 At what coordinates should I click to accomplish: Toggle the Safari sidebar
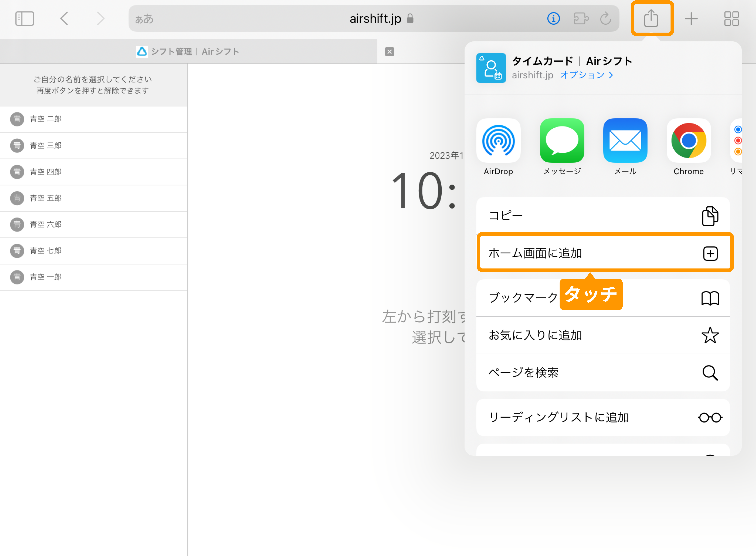25,18
